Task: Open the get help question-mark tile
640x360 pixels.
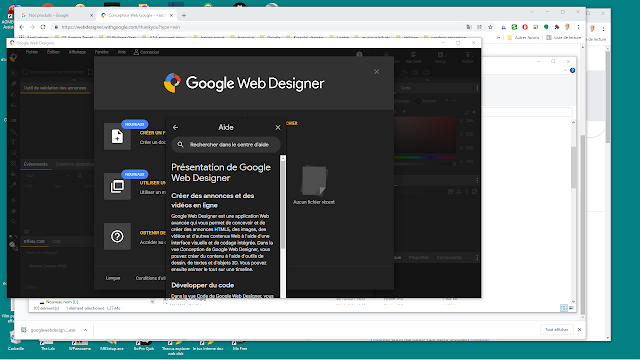Action: coord(117,236)
